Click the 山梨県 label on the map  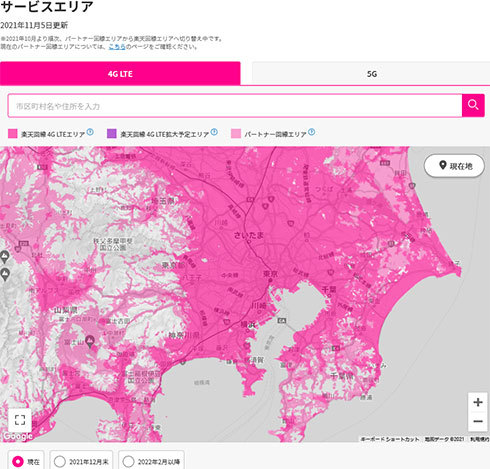pyautogui.click(x=66, y=310)
